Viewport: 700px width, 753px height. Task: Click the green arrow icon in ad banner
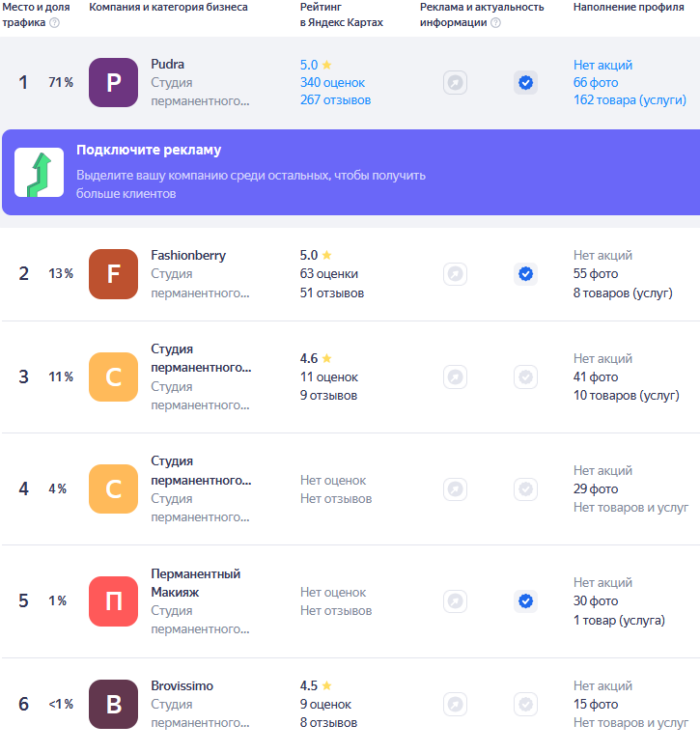[x=39, y=173]
